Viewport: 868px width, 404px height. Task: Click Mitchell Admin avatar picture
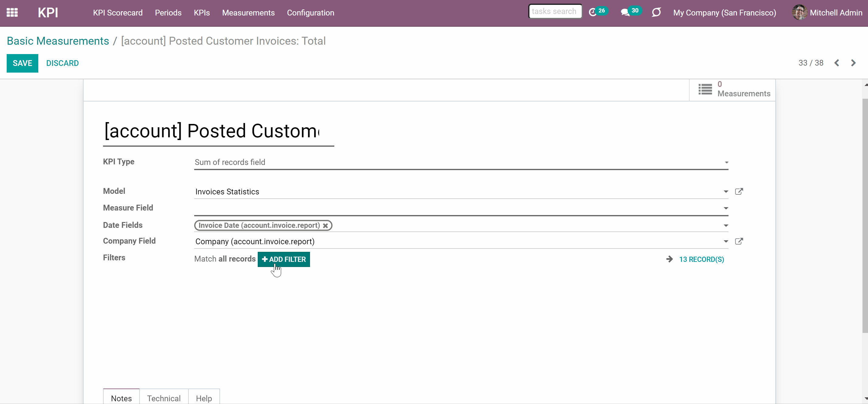(x=800, y=13)
